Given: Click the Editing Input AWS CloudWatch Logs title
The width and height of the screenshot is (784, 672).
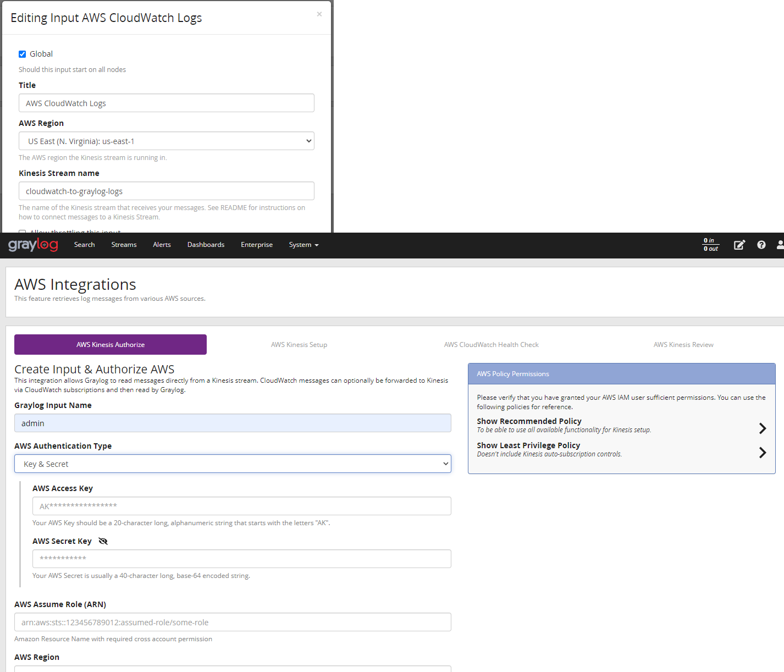Looking at the screenshot, I should (x=106, y=18).
